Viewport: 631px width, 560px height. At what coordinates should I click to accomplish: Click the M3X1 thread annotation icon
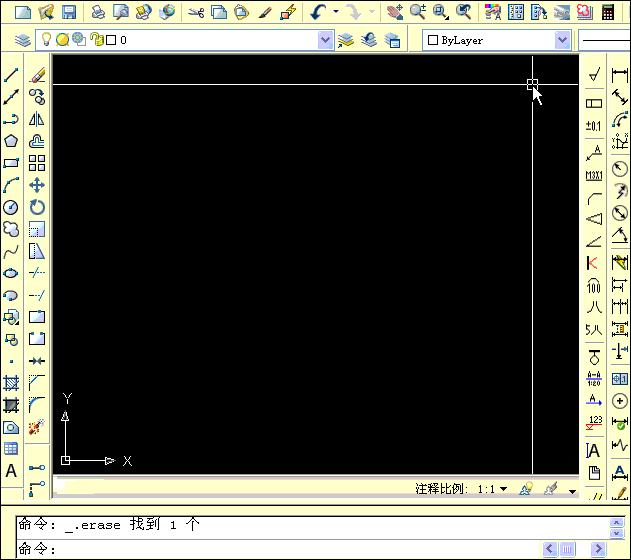pos(594,175)
